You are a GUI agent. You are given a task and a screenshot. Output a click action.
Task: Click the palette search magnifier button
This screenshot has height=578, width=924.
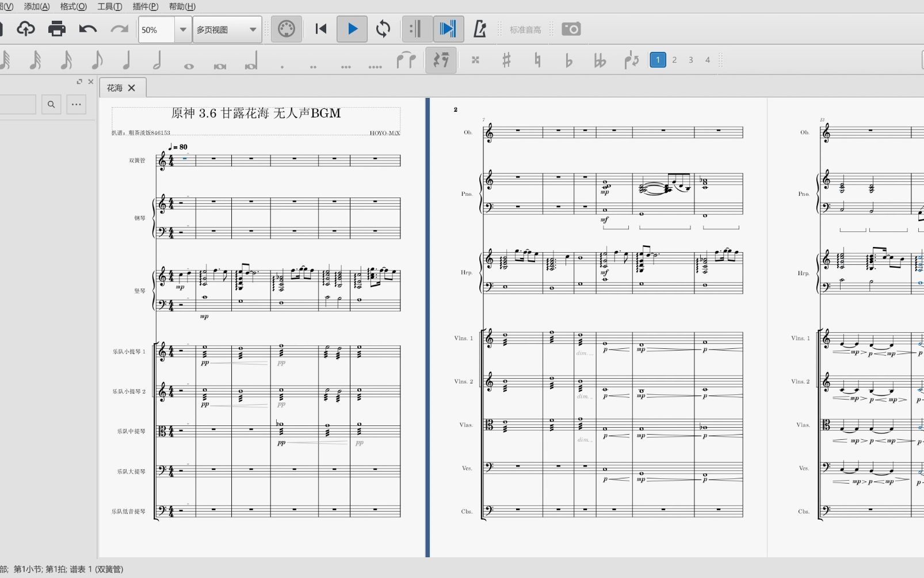pos(51,104)
